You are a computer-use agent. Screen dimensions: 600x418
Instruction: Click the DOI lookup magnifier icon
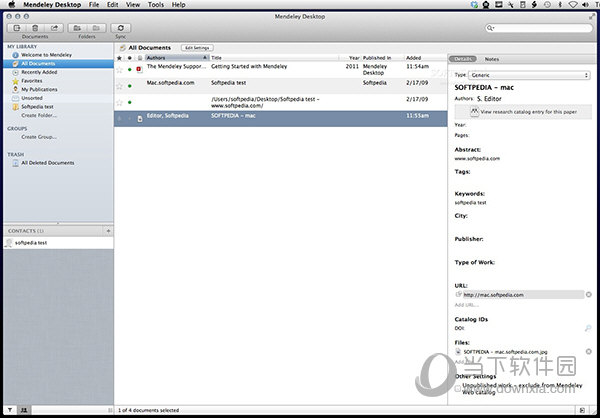coord(588,328)
